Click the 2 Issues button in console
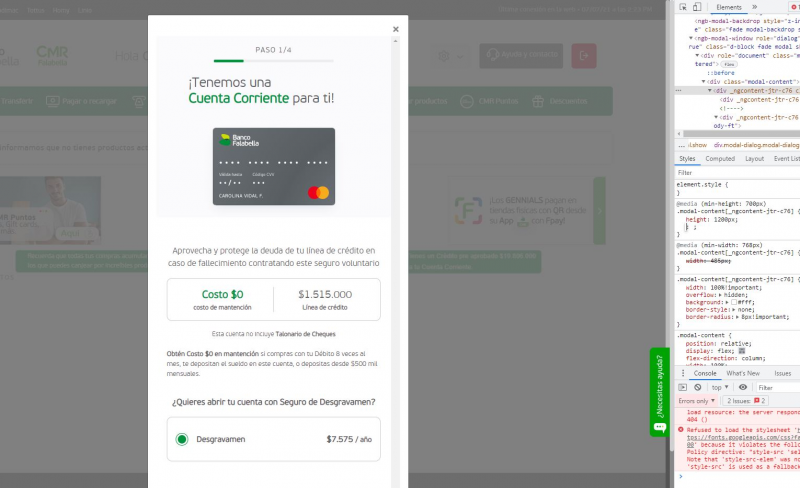Screen dimensions: 800x488 (746, 400)
